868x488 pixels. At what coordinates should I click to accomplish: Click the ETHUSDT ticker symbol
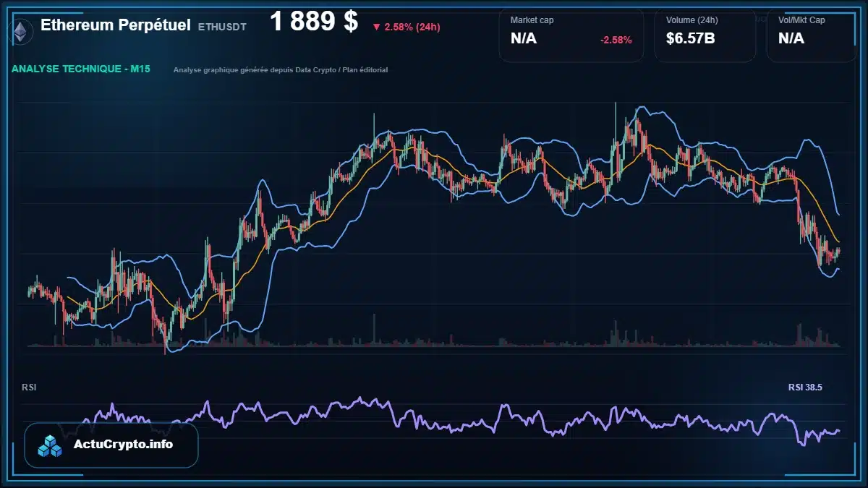click(222, 27)
